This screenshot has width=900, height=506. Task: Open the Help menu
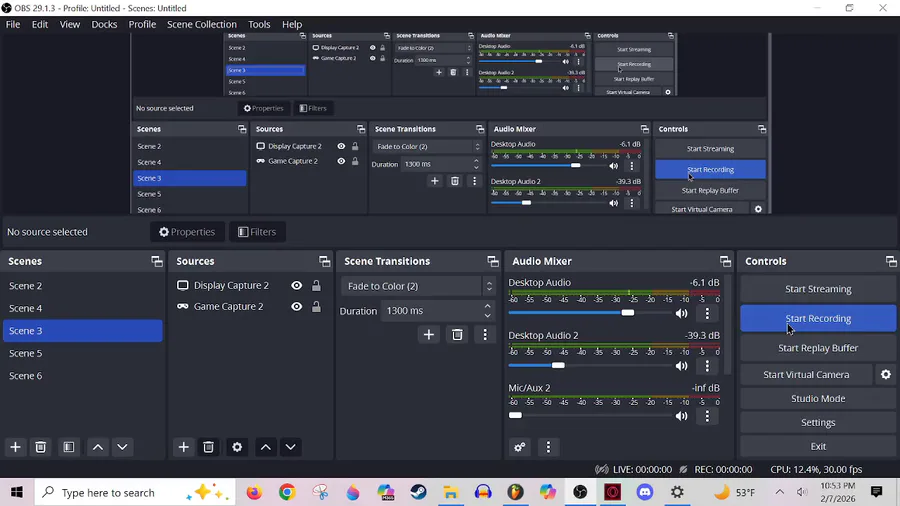click(292, 24)
